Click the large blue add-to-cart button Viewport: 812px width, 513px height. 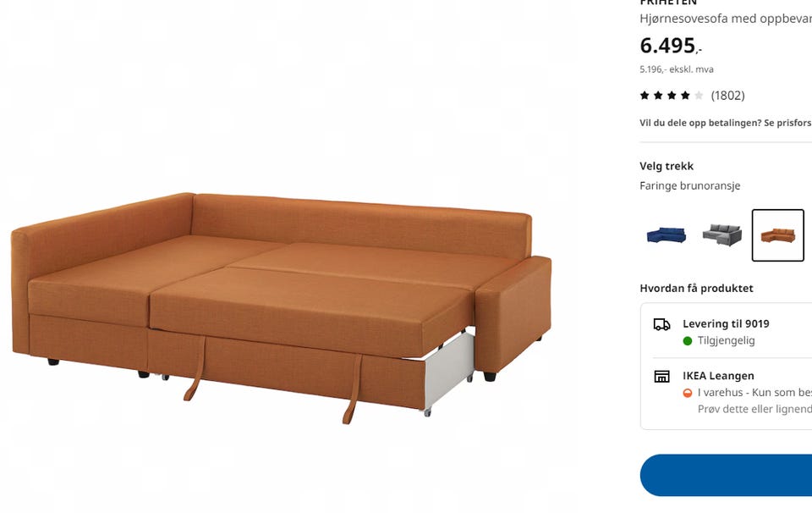click(x=726, y=475)
